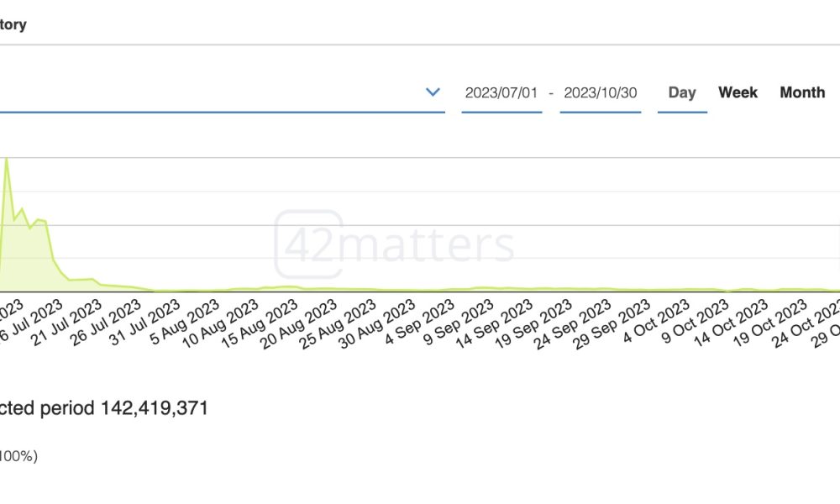Click the 42matters watermark logo
840x504 pixels.
pos(394,244)
